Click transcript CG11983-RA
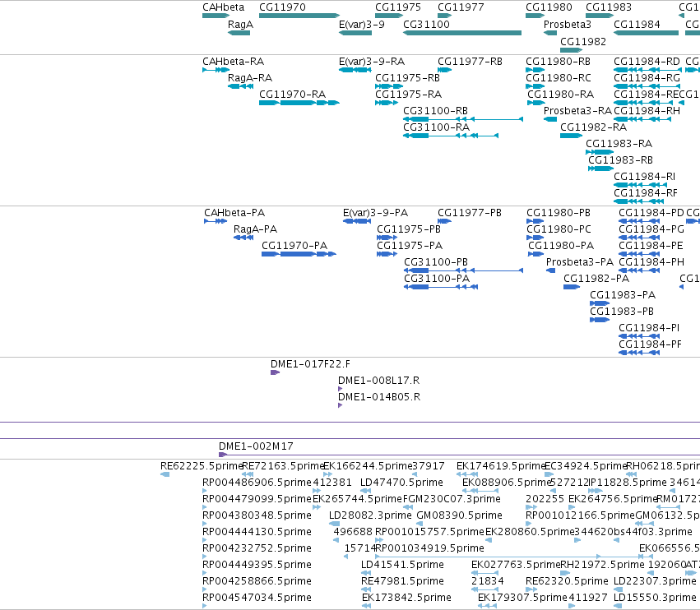Viewport: 700px width, 610px height. pyautogui.click(x=619, y=144)
